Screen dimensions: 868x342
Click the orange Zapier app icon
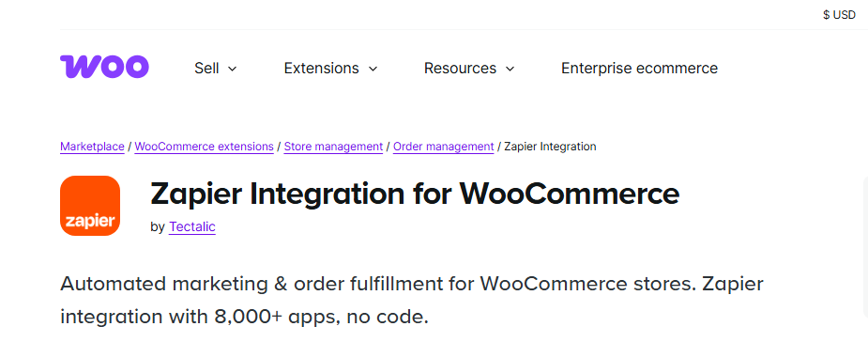click(90, 206)
